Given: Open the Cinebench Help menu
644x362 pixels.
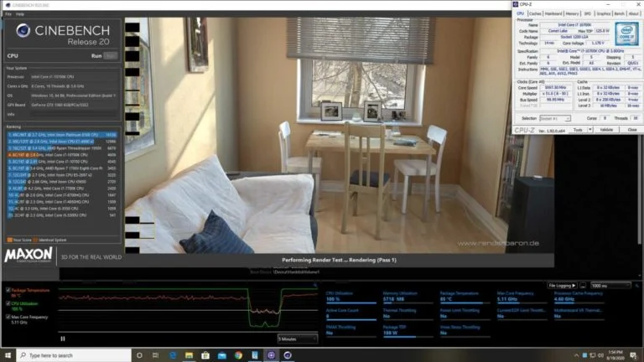Looking at the screenshot, I should (x=20, y=14).
